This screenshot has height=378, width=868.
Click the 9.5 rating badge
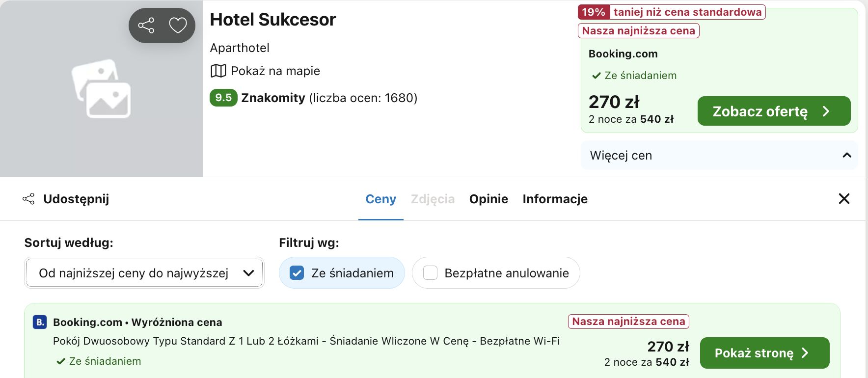(x=223, y=98)
